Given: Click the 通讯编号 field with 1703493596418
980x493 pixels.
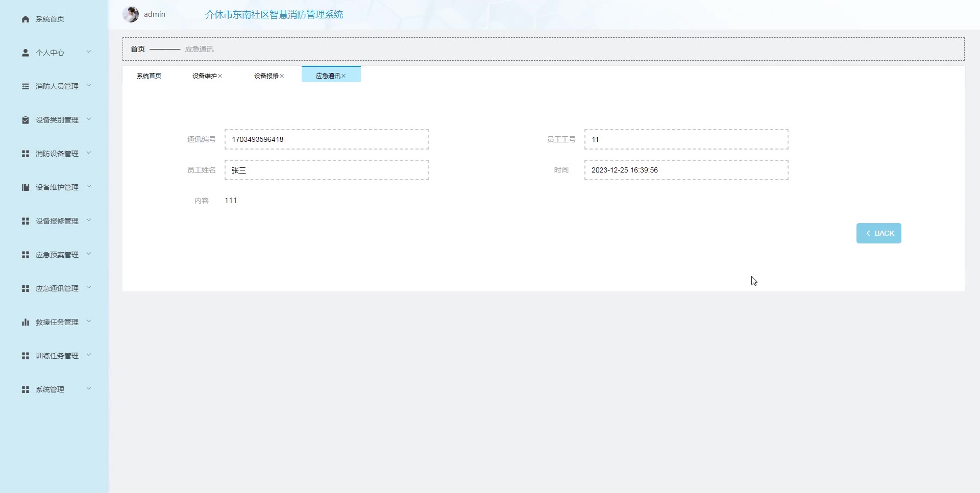Looking at the screenshot, I should point(327,139).
